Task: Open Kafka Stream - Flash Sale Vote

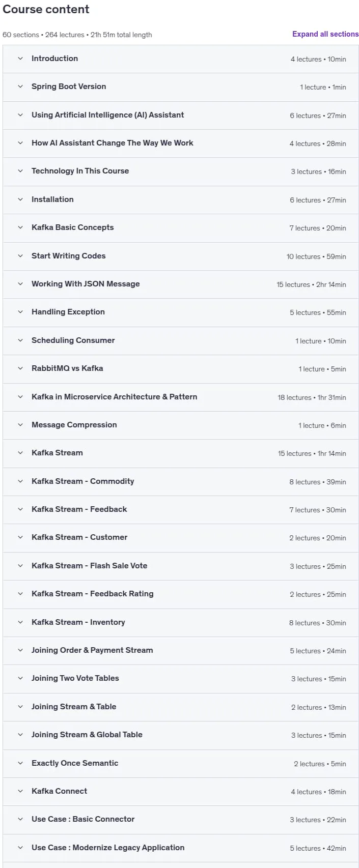Action: coord(181,566)
